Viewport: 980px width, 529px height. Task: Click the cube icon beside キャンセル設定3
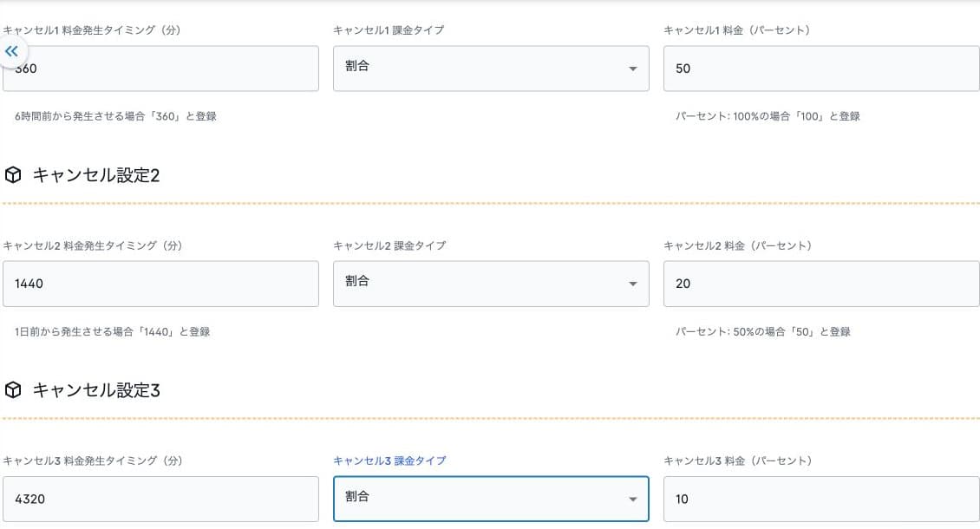click(x=13, y=390)
